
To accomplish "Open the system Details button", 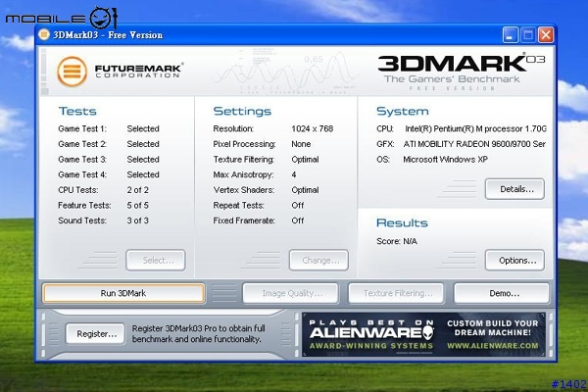I will coord(514,189).
